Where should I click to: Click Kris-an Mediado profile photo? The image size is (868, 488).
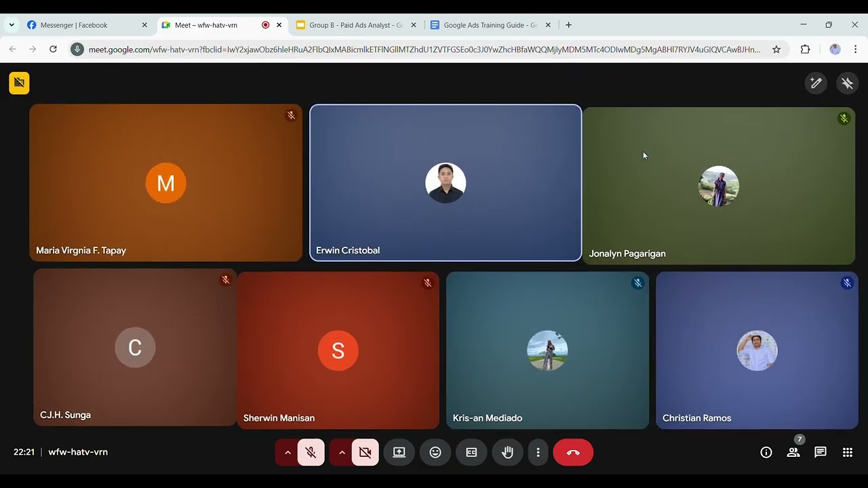tap(547, 350)
